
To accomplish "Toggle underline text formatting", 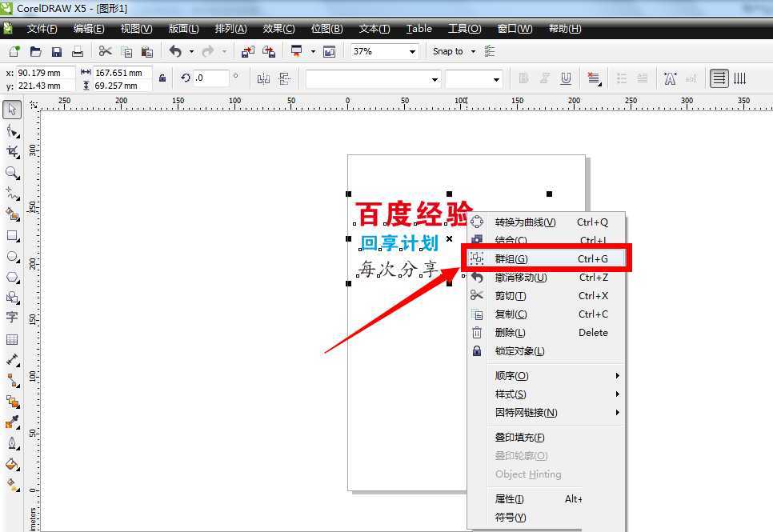I will [x=567, y=78].
